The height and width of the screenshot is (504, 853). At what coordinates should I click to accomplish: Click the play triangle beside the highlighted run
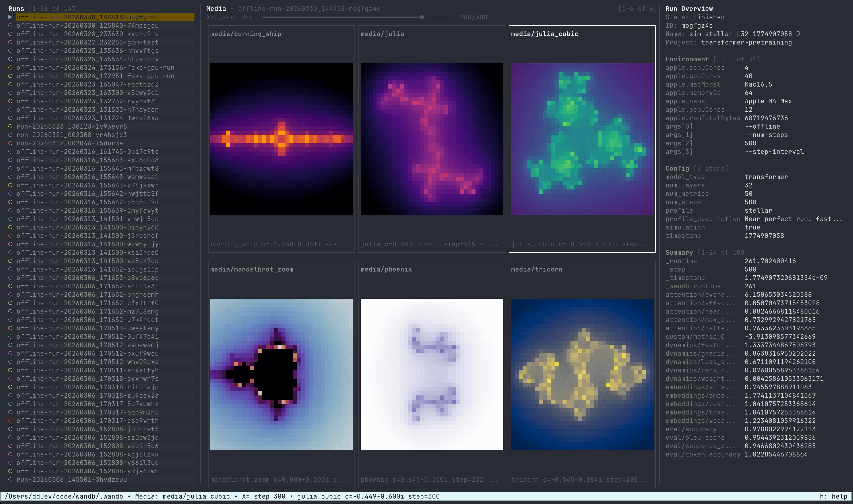point(11,17)
